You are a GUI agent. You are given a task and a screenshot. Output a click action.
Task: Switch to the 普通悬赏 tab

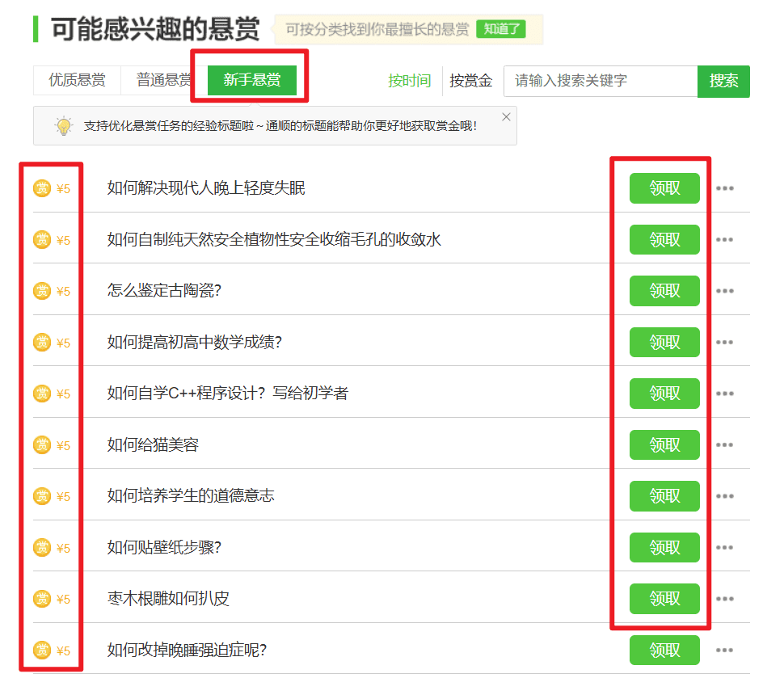click(x=163, y=80)
